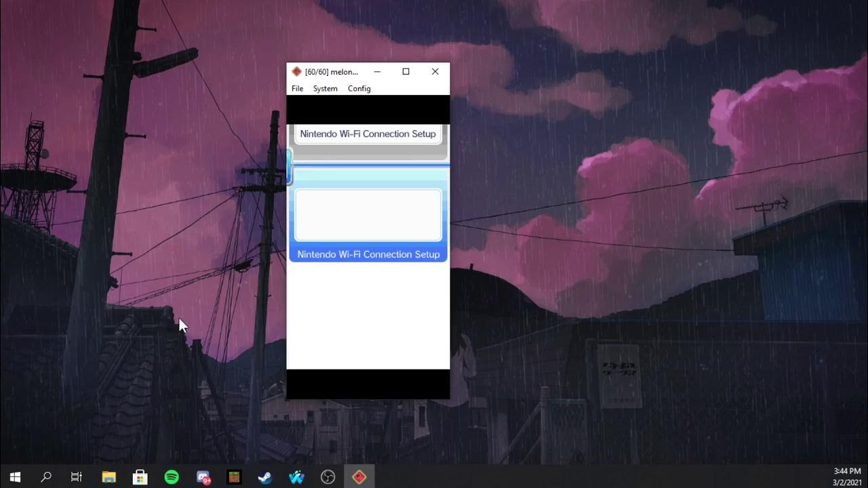Maximize the melonDS window

[x=406, y=72]
